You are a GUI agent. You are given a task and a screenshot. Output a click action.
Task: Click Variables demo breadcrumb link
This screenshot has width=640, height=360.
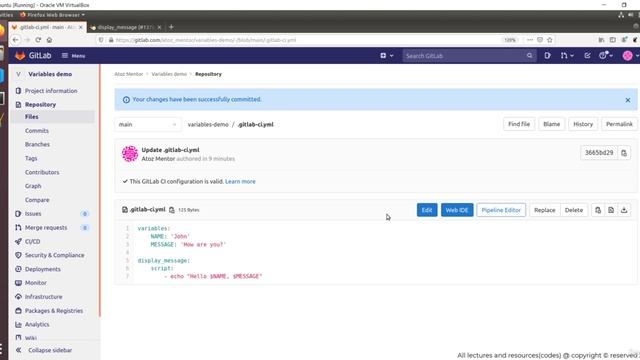[x=169, y=74]
